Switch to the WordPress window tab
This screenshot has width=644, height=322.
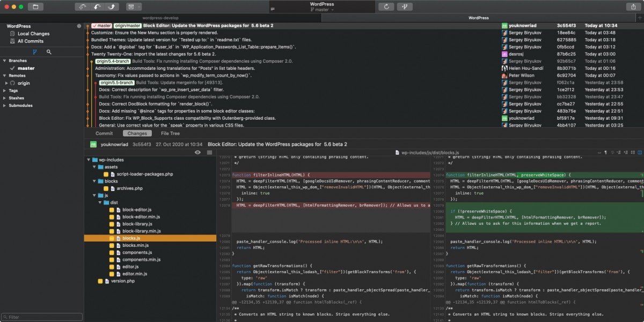click(x=479, y=18)
